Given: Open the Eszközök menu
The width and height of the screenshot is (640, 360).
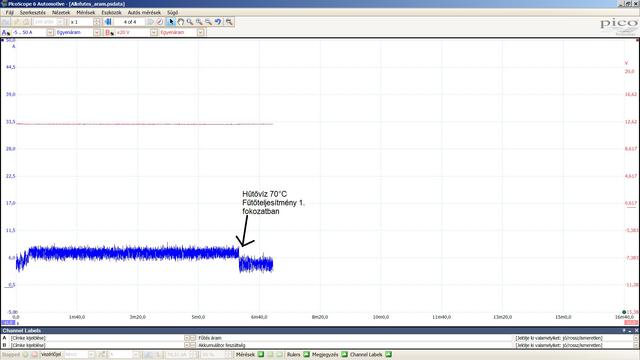Looking at the screenshot, I should click(111, 13).
